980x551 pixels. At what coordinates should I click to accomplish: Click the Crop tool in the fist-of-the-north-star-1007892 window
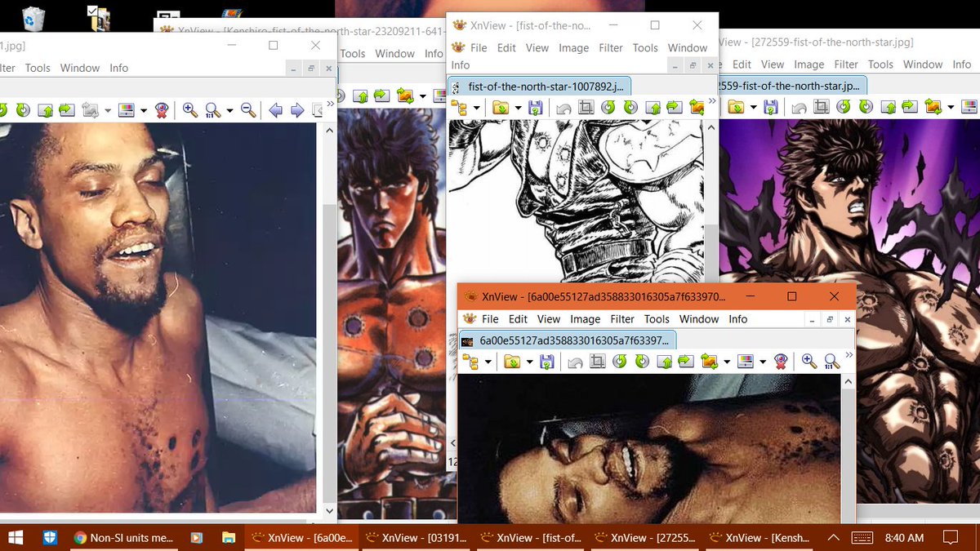[586, 107]
